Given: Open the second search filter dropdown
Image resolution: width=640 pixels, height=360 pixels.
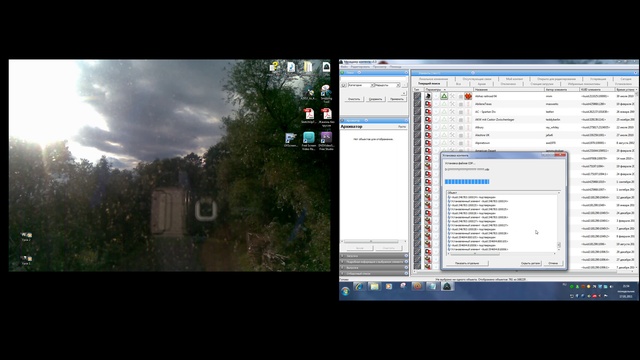Looking at the screenshot, I should pyautogui.click(x=387, y=85).
